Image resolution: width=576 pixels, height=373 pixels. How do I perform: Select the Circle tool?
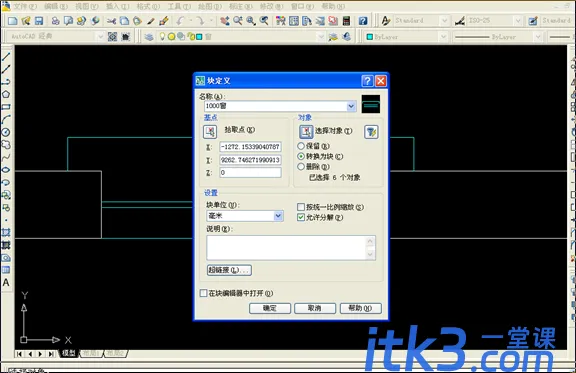[x=6, y=132]
